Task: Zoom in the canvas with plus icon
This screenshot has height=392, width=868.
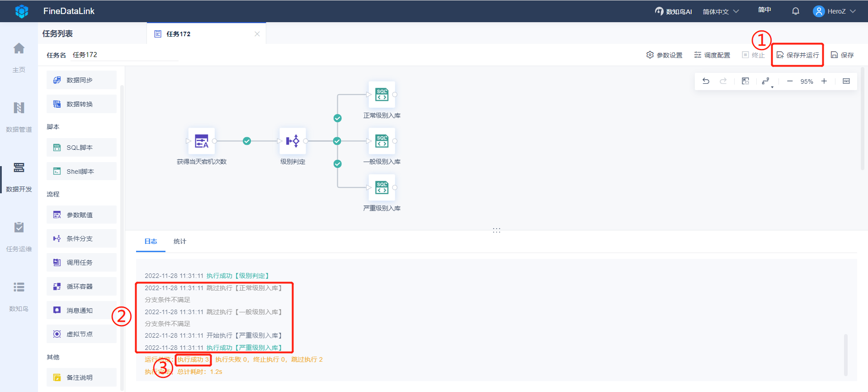Action: pos(824,81)
